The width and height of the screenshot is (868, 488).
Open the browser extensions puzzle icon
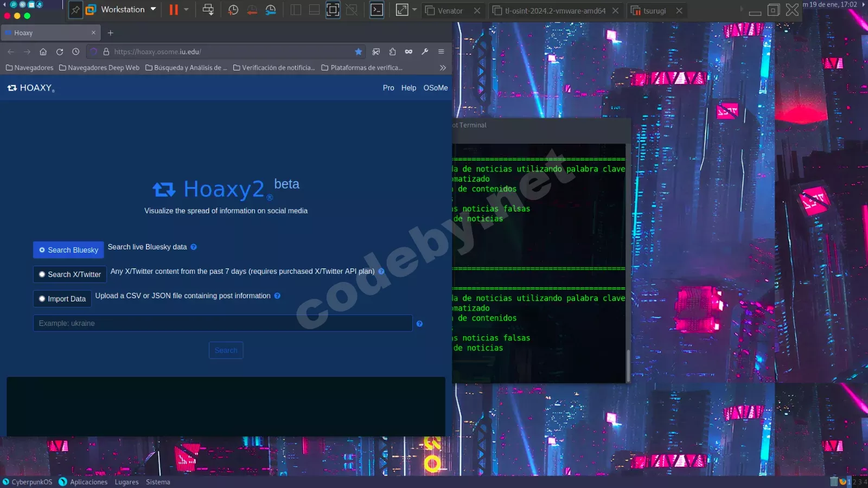392,52
